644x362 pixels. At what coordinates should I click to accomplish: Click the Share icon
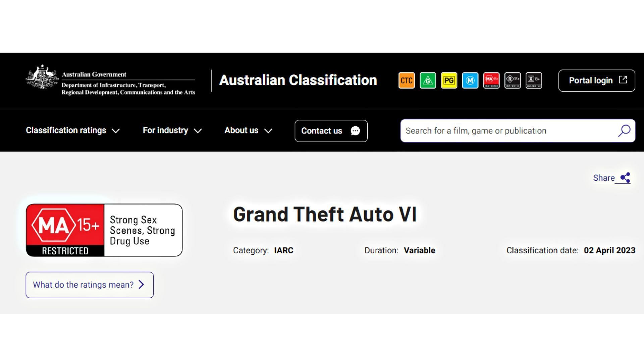(x=625, y=178)
